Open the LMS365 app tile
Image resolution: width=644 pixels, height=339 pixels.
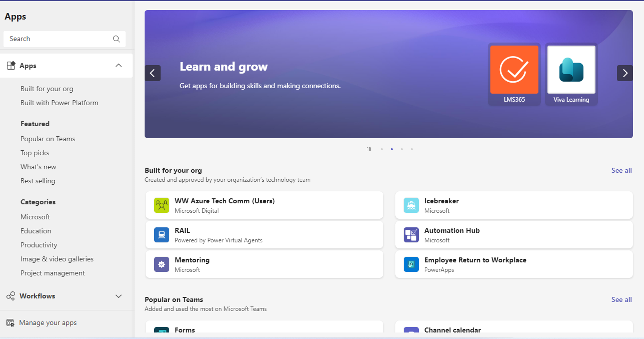pos(514,74)
